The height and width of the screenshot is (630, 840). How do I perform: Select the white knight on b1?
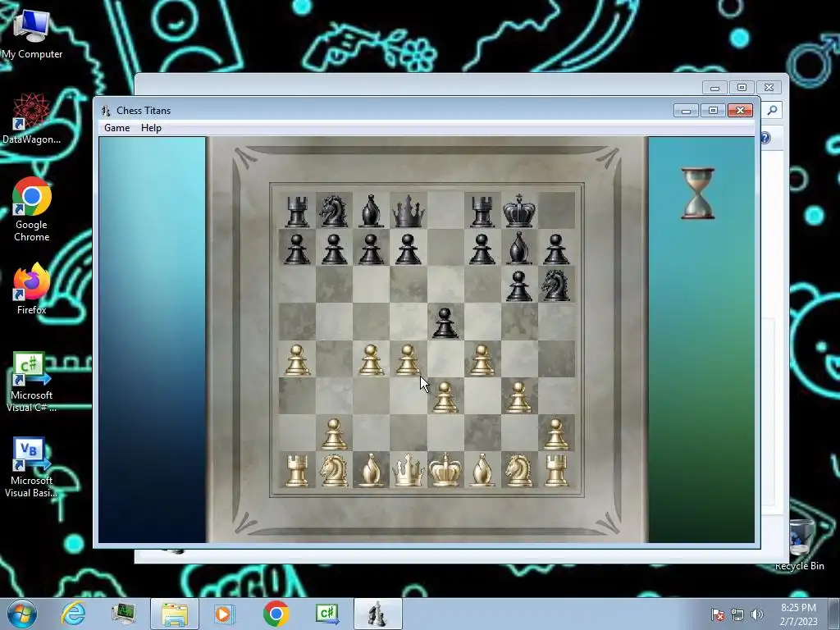pos(334,470)
